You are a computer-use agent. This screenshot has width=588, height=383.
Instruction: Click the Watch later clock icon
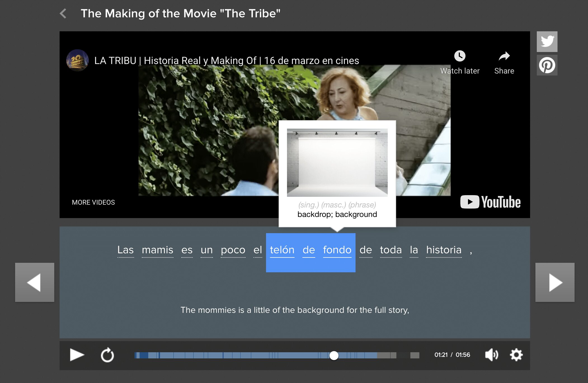tap(460, 56)
